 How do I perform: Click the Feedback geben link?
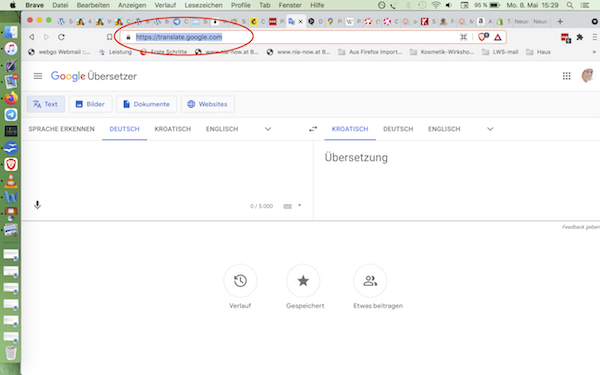[580, 227]
